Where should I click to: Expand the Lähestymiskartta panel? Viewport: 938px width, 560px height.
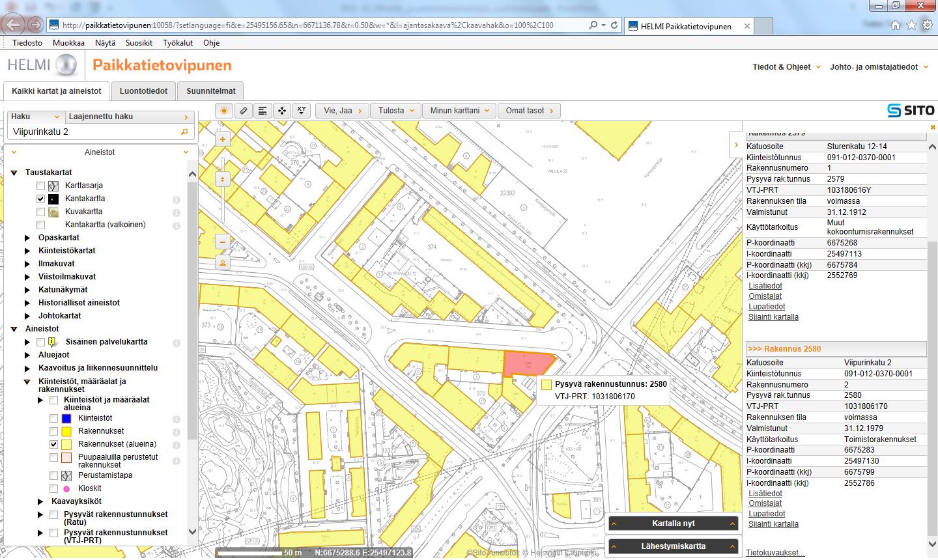[673, 546]
